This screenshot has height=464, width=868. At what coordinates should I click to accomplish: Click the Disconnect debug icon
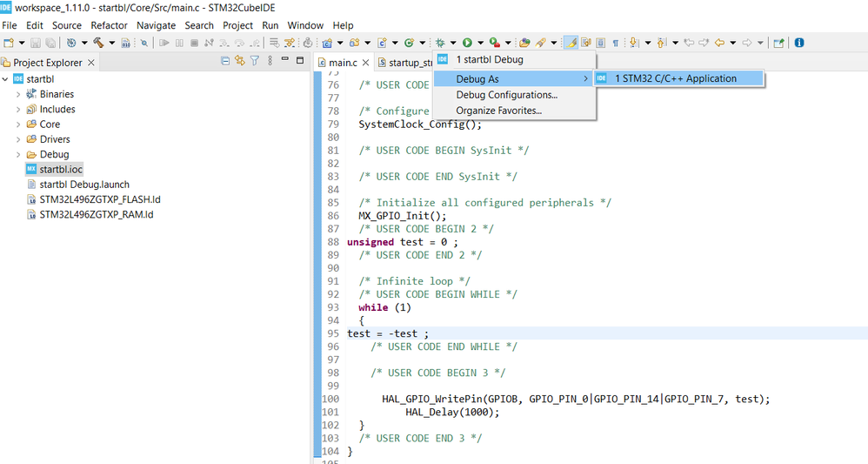tap(210, 43)
